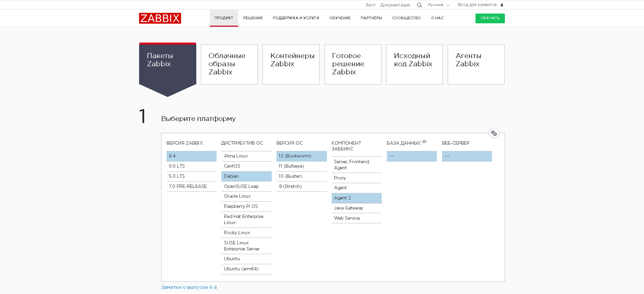Screen dimensions: 644x294
Task: Select Rocky Linux distribution
Action: click(x=246, y=233)
